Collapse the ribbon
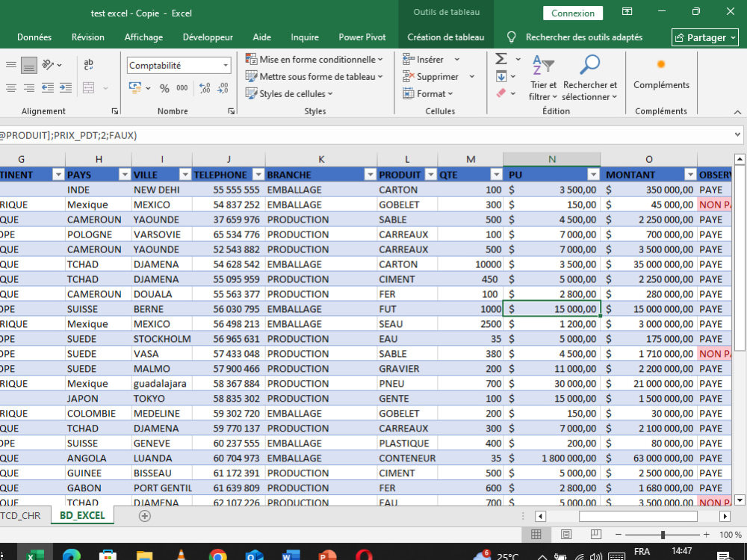Viewport: 747px width, 560px height. click(737, 112)
